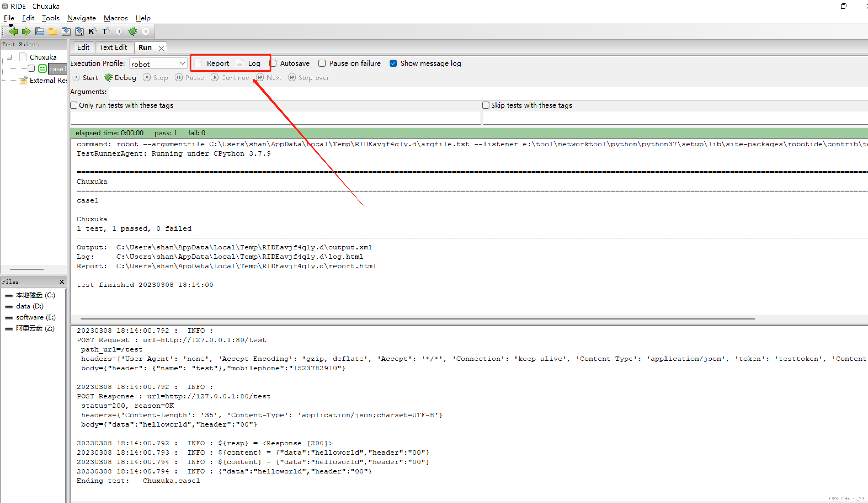The width and height of the screenshot is (868, 503).
Task: Uncheck Show message log checkbox
Action: [393, 63]
